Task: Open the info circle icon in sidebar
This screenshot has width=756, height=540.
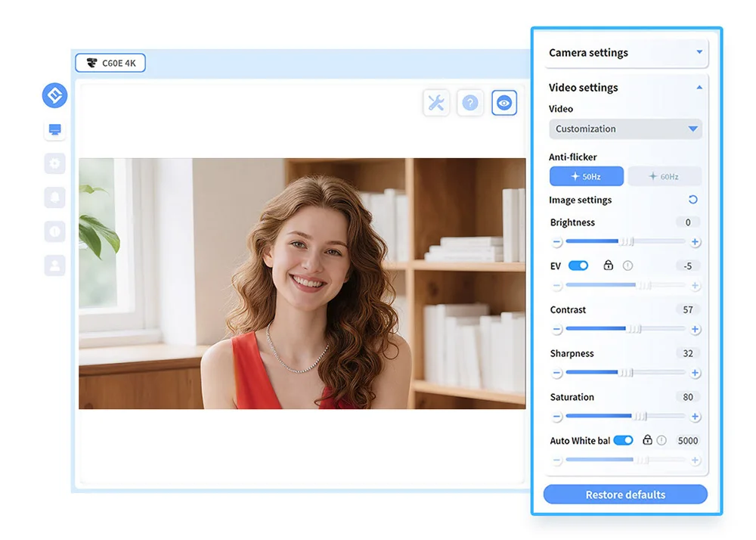Action: coord(55,231)
